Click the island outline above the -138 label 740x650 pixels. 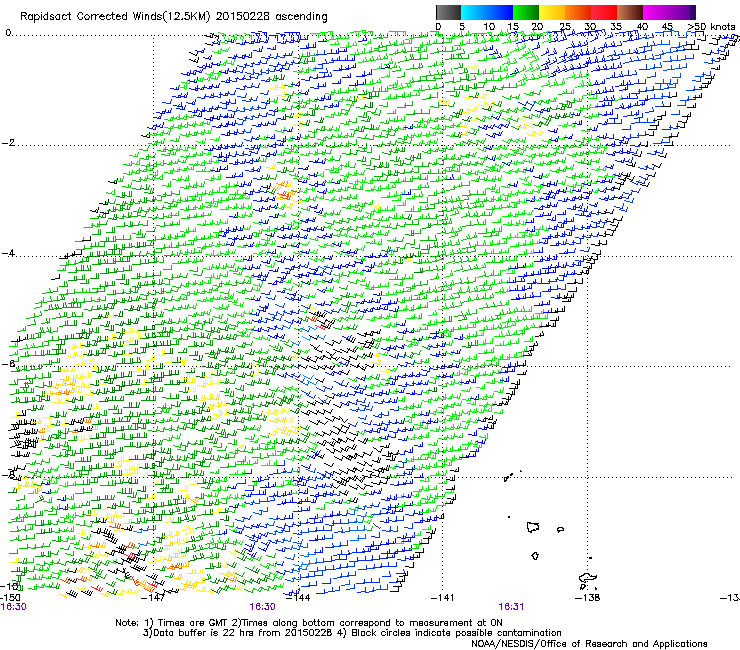(588, 578)
